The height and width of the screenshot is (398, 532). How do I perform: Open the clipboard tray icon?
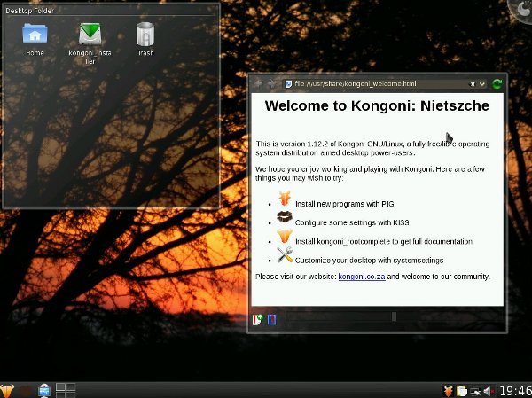tap(462, 391)
